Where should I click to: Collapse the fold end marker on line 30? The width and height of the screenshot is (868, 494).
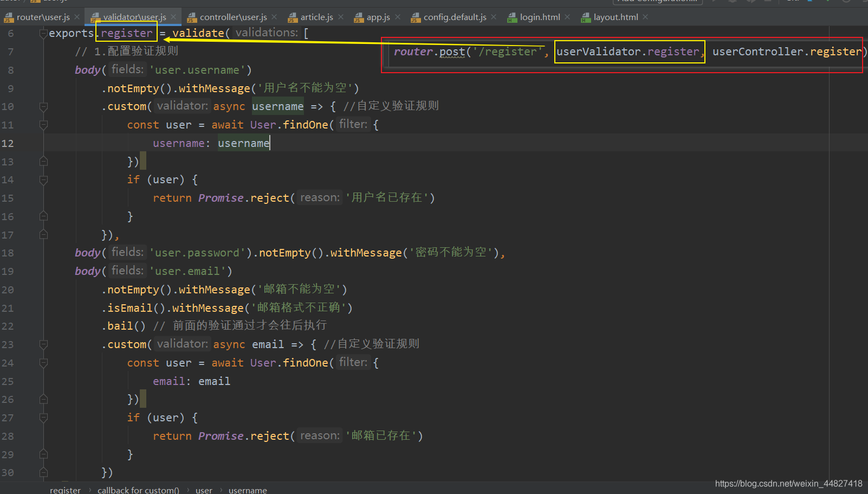coord(44,473)
